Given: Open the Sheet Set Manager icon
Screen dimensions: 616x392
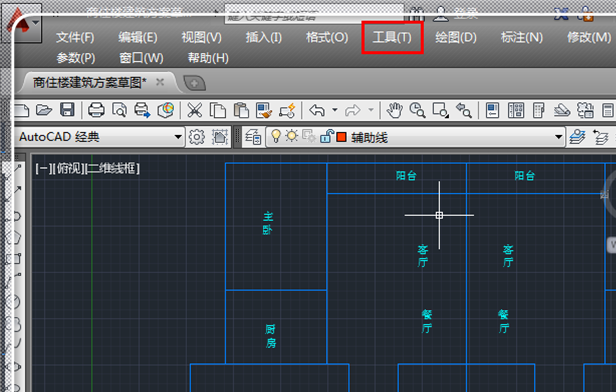Looking at the screenshot, I should point(562,110).
